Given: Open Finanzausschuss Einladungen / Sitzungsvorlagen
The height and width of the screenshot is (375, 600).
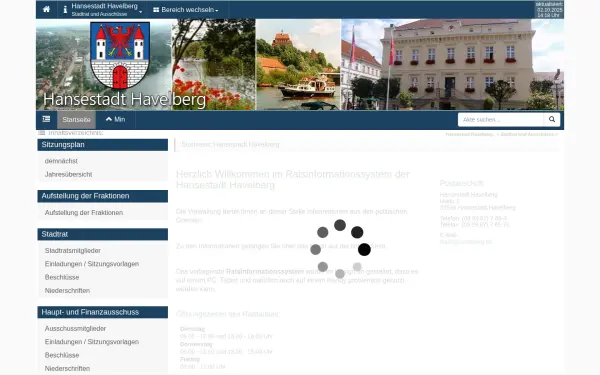Looking at the screenshot, I should pyautogui.click(x=92, y=342).
